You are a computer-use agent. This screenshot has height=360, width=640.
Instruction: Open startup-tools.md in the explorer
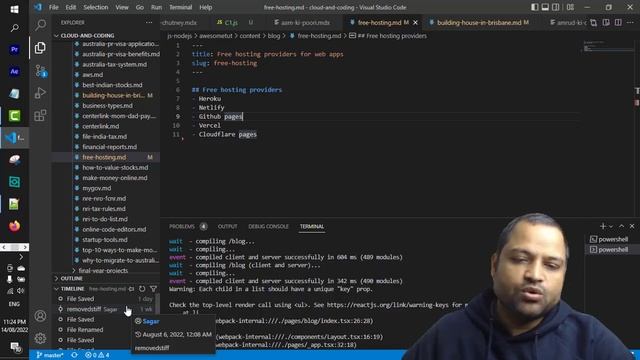tap(105, 240)
